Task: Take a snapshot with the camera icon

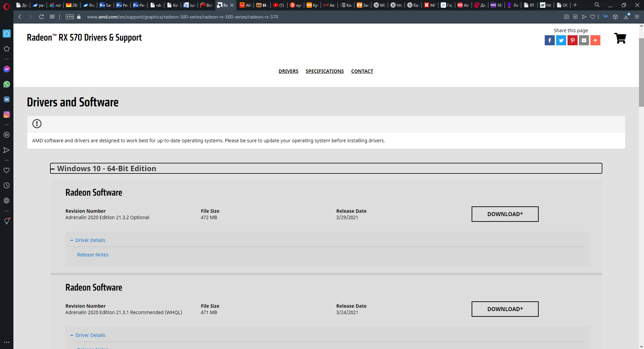Action: tap(567, 17)
